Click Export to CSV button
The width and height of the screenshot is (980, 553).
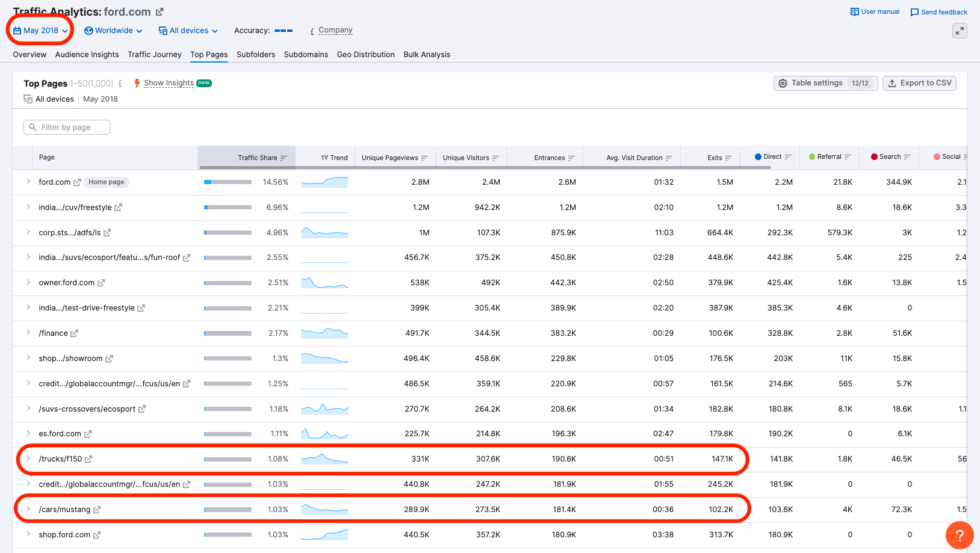(x=919, y=83)
